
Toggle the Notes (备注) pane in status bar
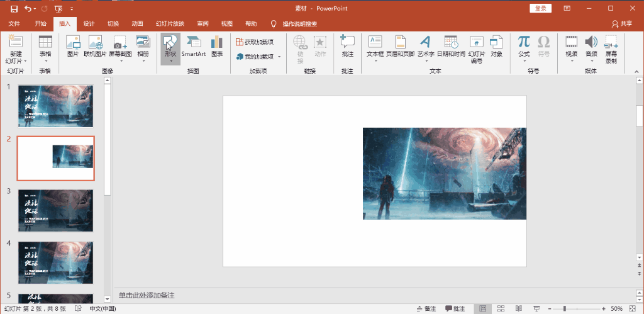coord(427,309)
